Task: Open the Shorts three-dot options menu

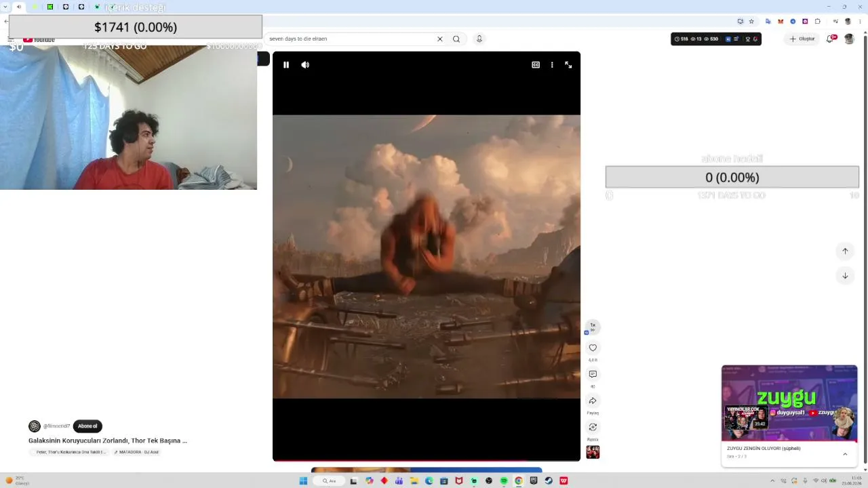Action: [x=552, y=65]
